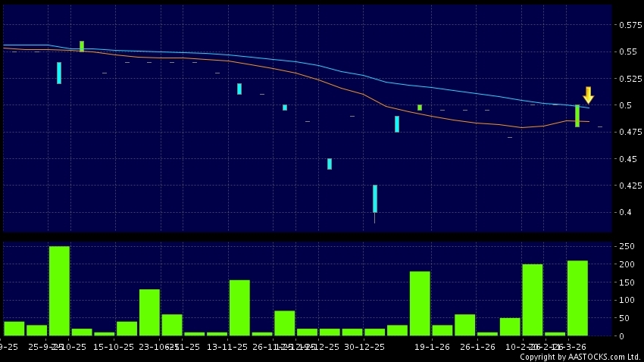Select the volume bar reaching the 200 level
This screenshot has width=644, height=362.
pos(532,300)
